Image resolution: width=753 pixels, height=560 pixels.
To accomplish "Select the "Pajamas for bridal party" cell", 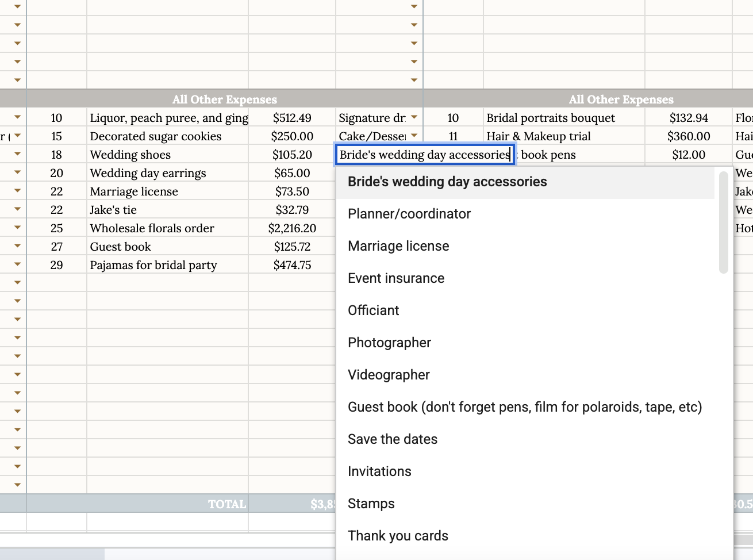I will pyautogui.click(x=168, y=265).
